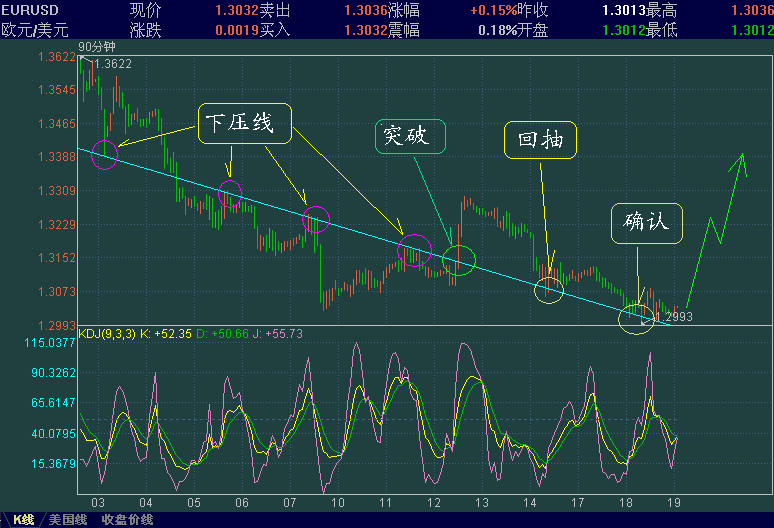Click the 1.3229 price axis label
The image size is (774, 528).
click(x=57, y=225)
